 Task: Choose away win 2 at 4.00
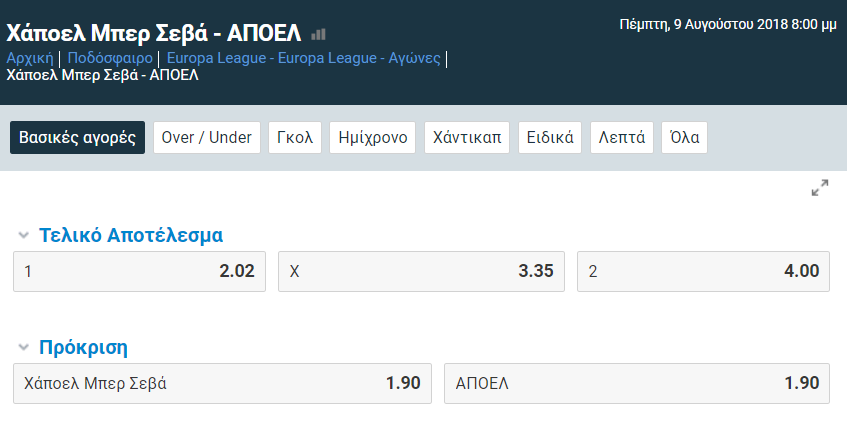pos(703,271)
